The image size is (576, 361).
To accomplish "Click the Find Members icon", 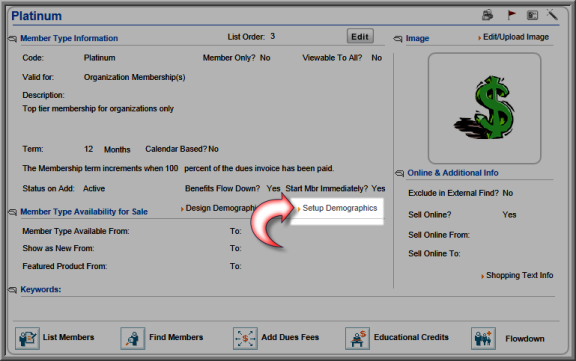I will [x=133, y=338].
